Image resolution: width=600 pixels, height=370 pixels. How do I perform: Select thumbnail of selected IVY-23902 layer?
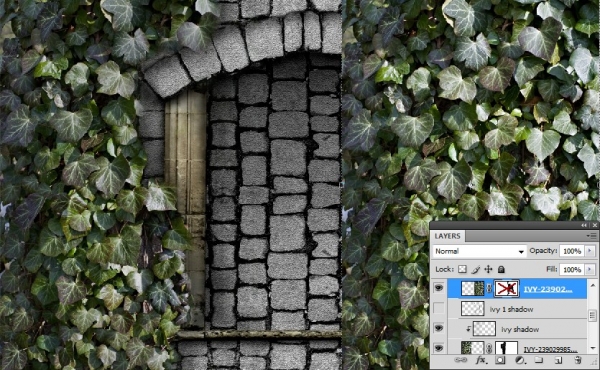pyautogui.click(x=473, y=289)
